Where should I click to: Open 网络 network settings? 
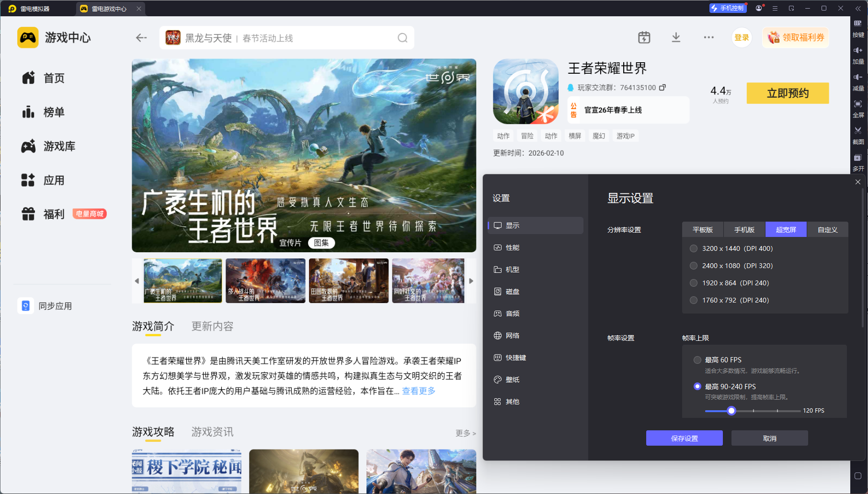click(536, 336)
